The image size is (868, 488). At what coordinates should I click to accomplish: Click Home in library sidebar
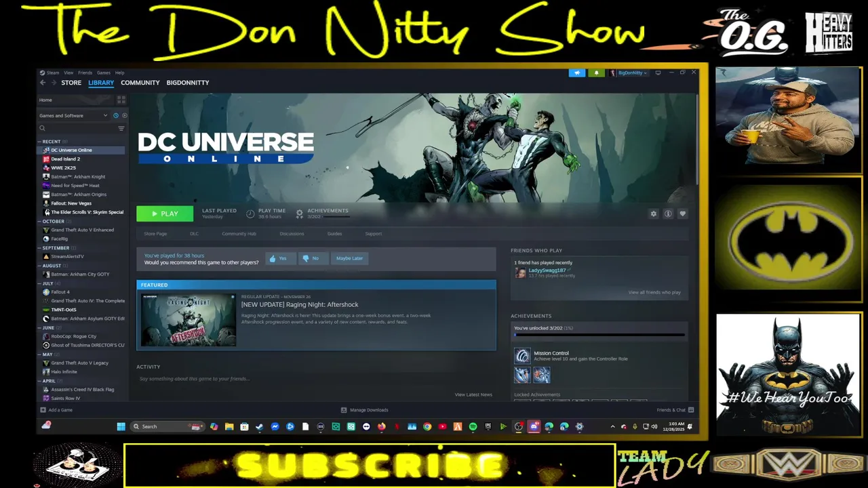pyautogui.click(x=45, y=100)
